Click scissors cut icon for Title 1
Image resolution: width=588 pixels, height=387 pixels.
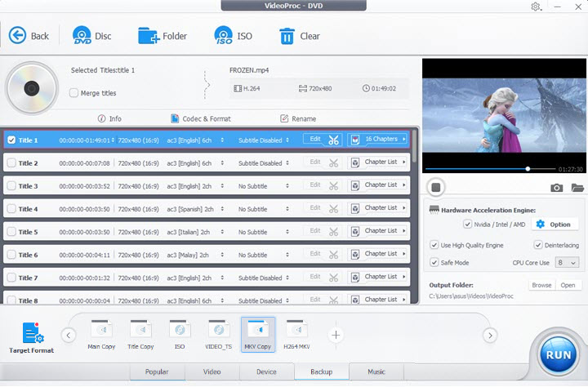click(333, 140)
